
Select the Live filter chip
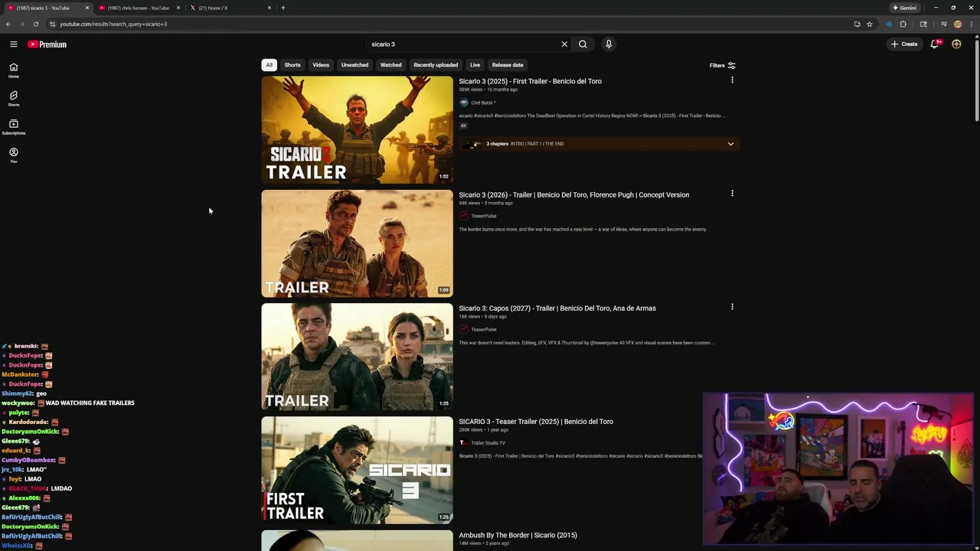[x=475, y=65]
